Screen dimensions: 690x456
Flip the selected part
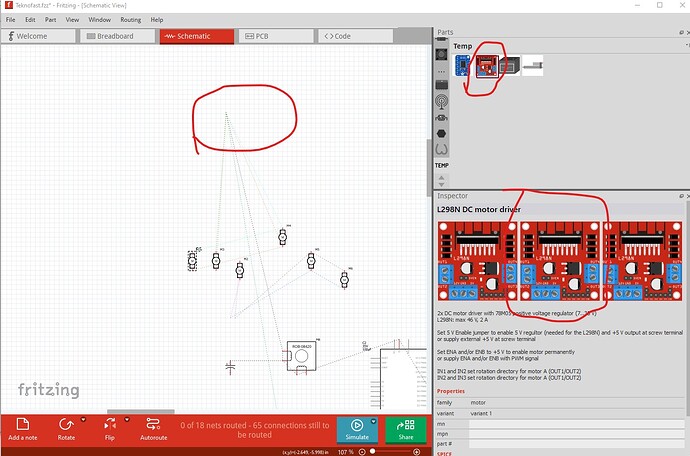(110, 429)
